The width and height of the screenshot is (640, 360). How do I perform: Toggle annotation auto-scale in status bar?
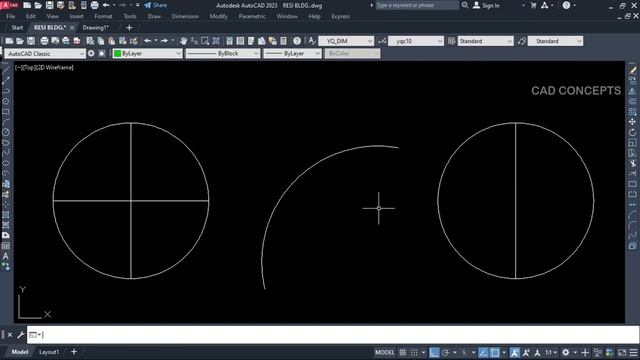pos(526,352)
